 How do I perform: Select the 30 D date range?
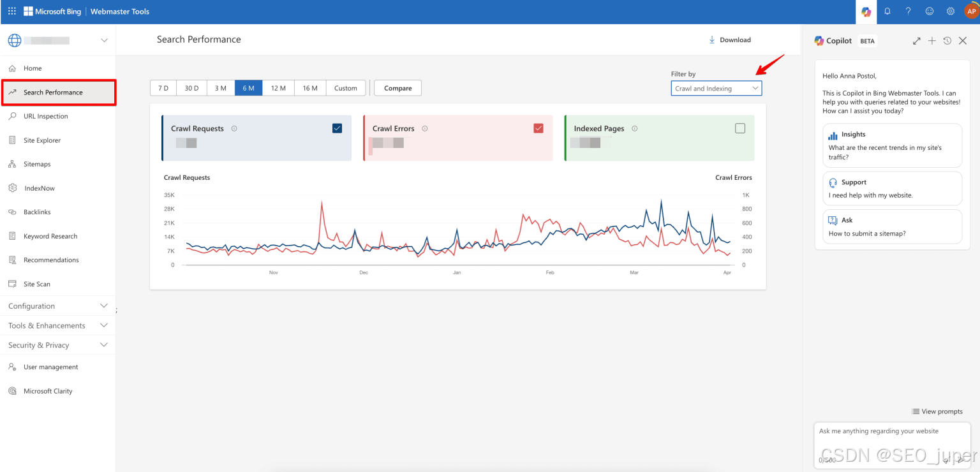point(191,88)
